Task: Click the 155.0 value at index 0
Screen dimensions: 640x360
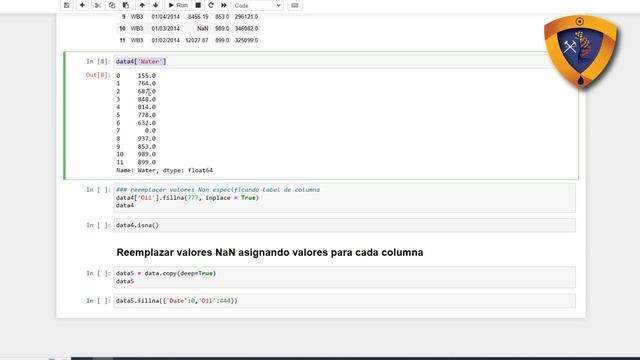Action: click(147, 76)
